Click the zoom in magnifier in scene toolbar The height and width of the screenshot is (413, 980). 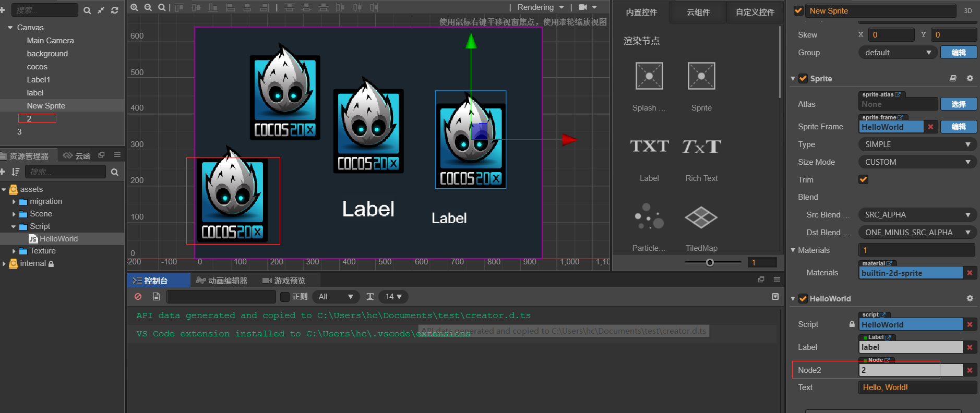tap(134, 7)
